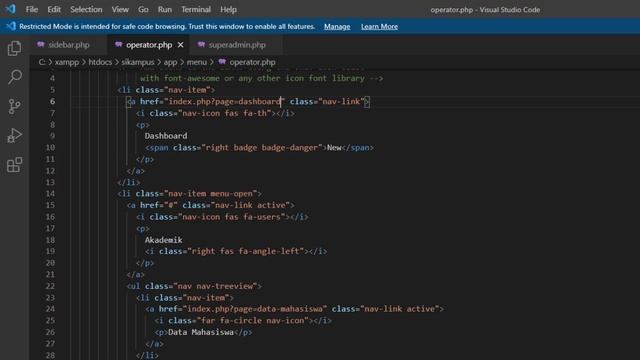640x360 pixels.
Task: Open the Terminal menu
Action: (196, 9)
